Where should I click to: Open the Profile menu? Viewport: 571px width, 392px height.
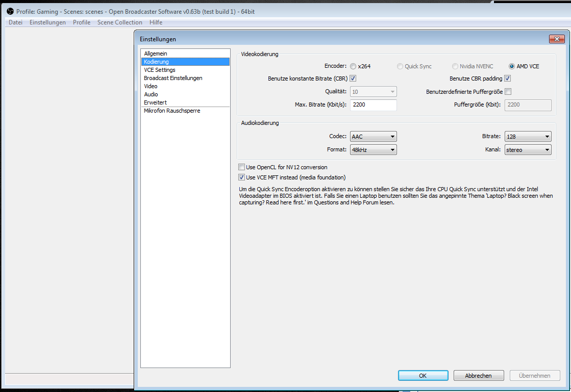pos(82,22)
